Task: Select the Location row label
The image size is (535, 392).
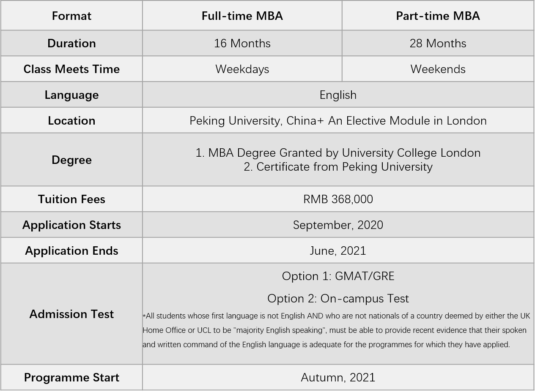Action: (x=71, y=121)
